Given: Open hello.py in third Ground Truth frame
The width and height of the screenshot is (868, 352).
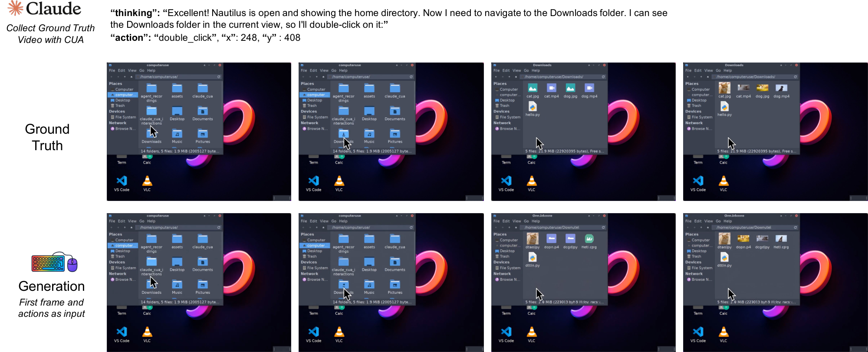Looking at the screenshot, I should pyautogui.click(x=533, y=107).
